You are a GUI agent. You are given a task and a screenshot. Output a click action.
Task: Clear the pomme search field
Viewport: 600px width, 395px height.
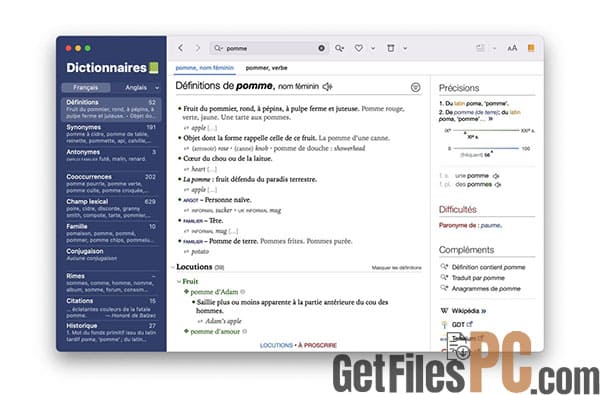coord(321,48)
